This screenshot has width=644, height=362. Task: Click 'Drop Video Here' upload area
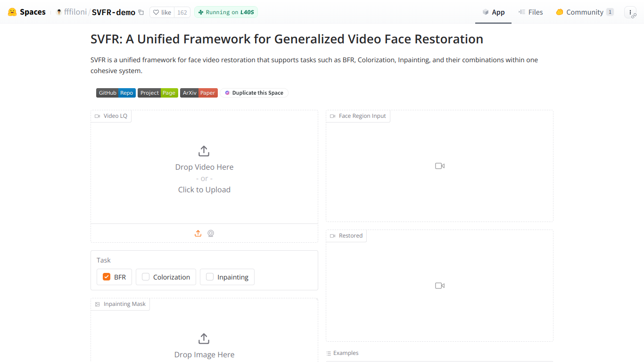point(204,167)
